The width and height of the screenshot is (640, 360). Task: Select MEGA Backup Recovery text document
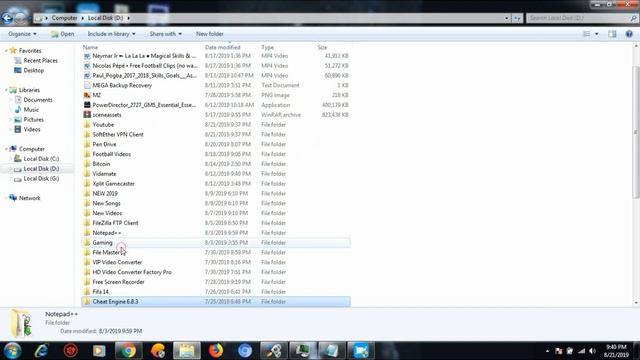point(122,85)
